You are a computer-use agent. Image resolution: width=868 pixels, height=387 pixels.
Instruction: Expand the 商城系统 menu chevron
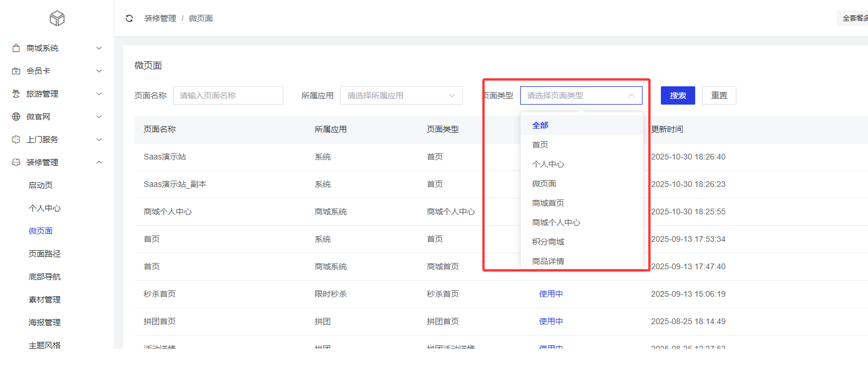(x=99, y=48)
